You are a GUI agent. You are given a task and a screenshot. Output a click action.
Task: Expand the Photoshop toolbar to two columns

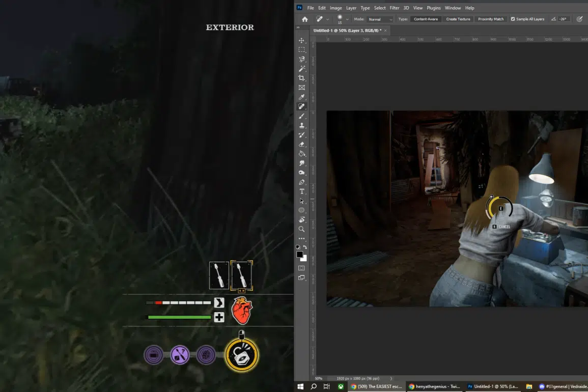pyautogui.click(x=298, y=27)
